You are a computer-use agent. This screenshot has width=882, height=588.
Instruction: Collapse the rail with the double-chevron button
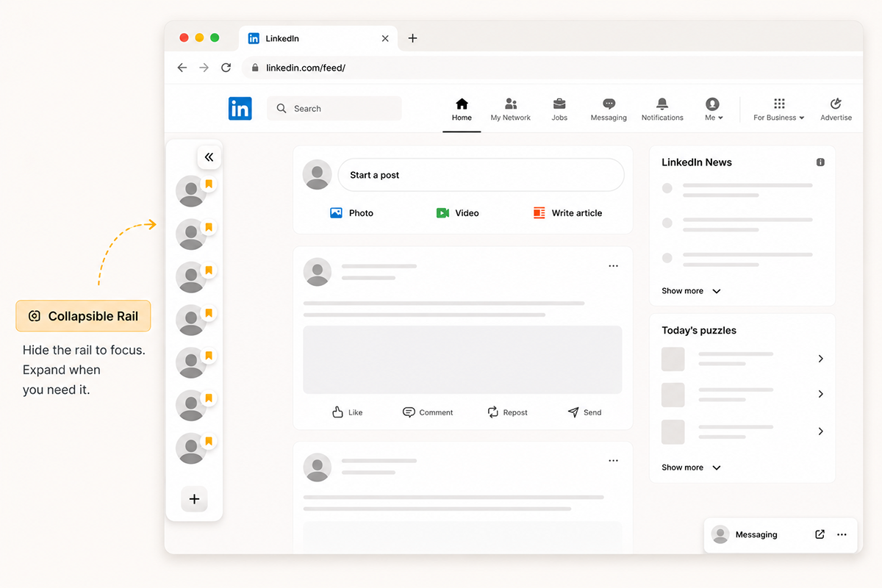tap(209, 157)
